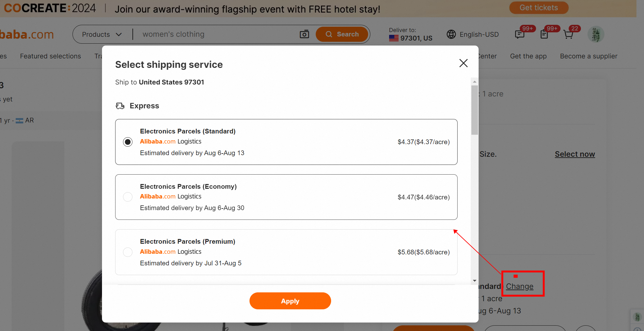Open Get the app menu item
Image resolution: width=644 pixels, height=331 pixels.
529,56
